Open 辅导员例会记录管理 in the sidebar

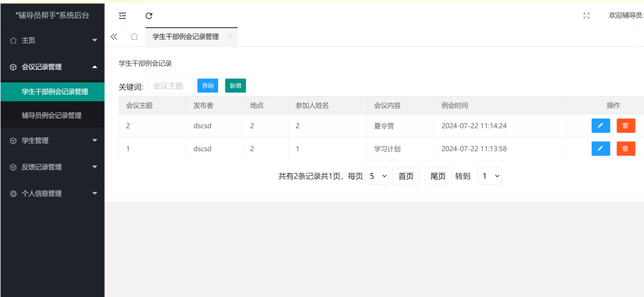[52, 116]
